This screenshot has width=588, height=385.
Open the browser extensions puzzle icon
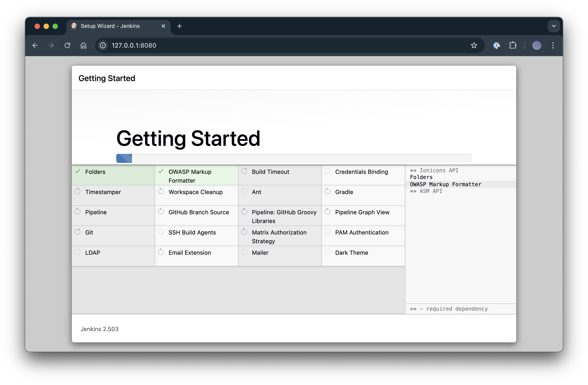tap(513, 46)
